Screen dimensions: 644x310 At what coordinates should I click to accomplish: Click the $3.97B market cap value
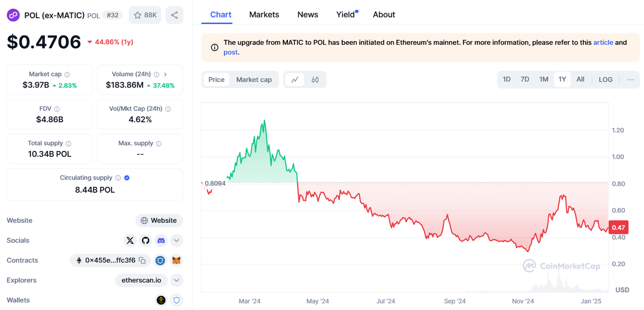pos(36,85)
